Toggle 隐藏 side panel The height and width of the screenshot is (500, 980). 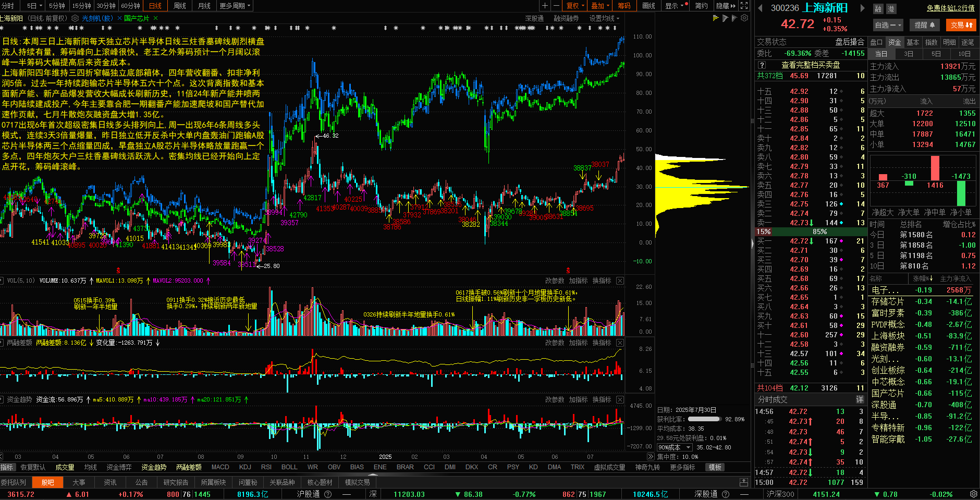tap(726, 6)
